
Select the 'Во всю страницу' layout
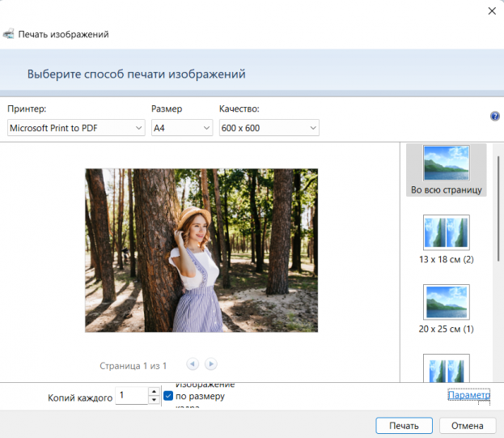446,171
